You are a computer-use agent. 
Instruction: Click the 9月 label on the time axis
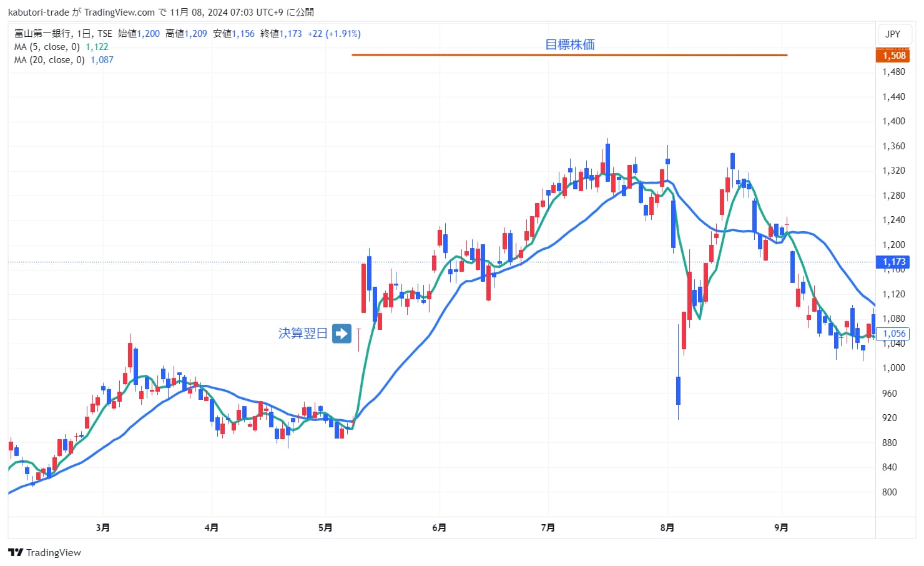781,528
